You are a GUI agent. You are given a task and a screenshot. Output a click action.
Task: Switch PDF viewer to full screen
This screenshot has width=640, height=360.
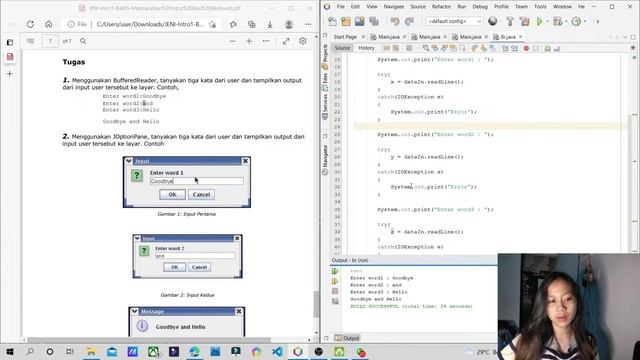(286, 41)
